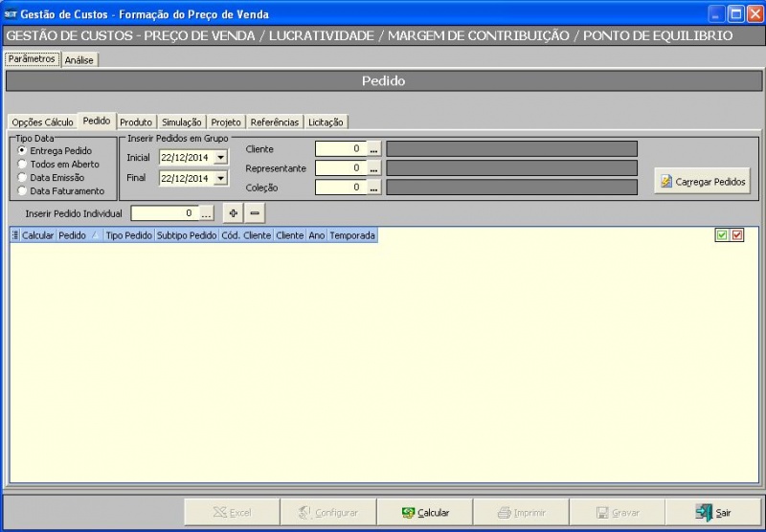Open the Simulação tab
The image size is (766, 532).
(x=181, y=122)
